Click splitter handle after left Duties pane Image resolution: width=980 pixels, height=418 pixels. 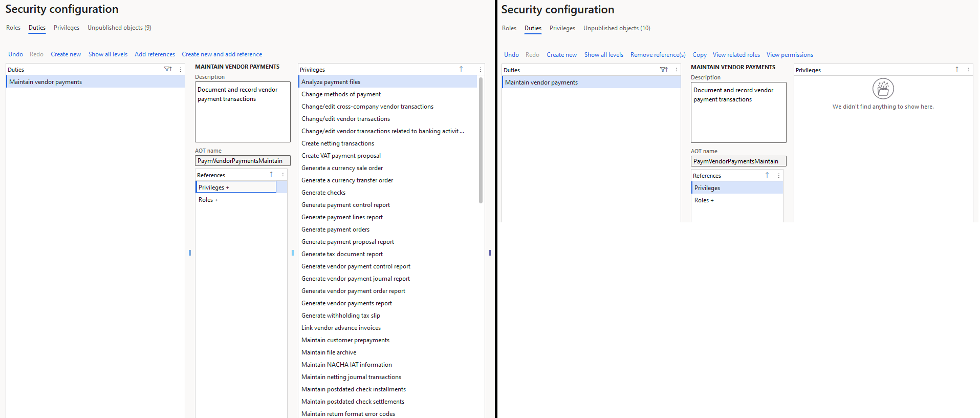190,253
